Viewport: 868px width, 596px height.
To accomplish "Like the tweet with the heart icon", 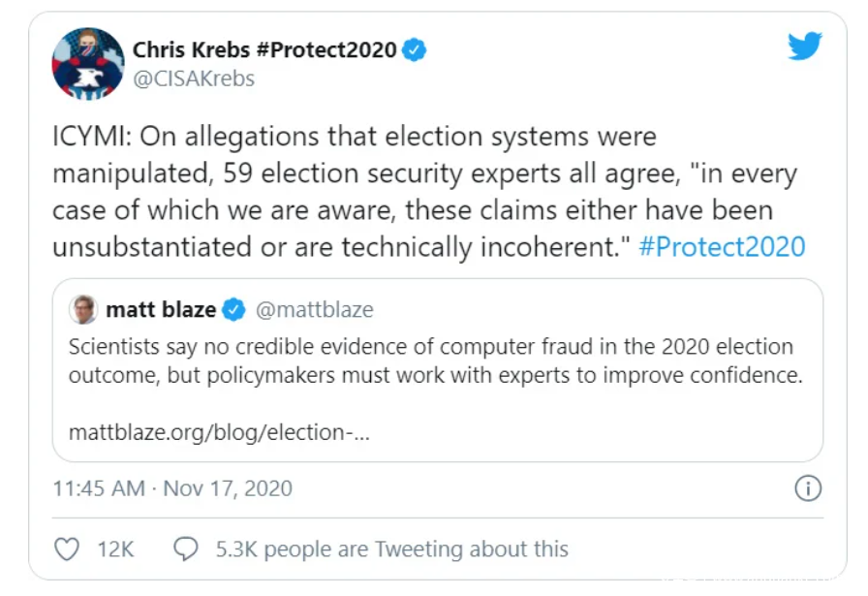I will coord(66,549).
